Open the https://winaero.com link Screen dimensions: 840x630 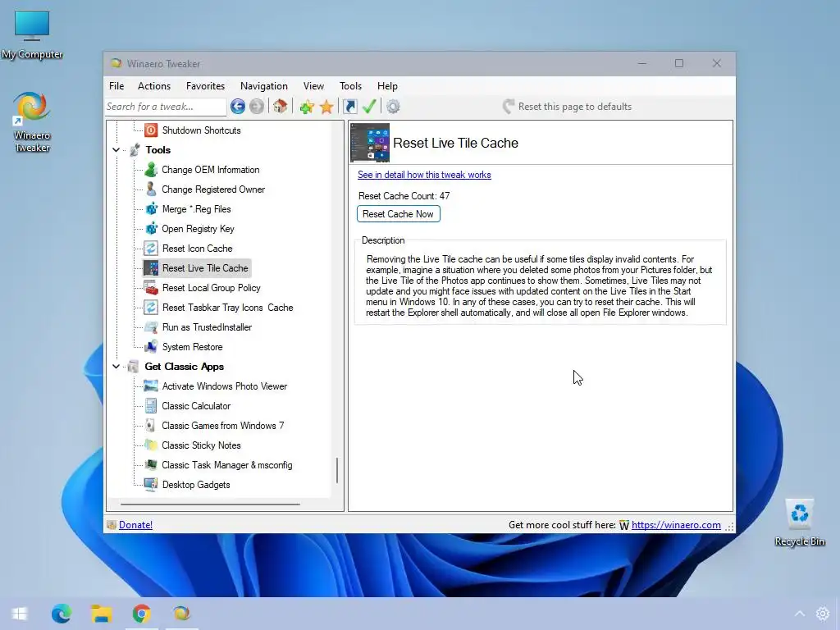coord(676,525)
